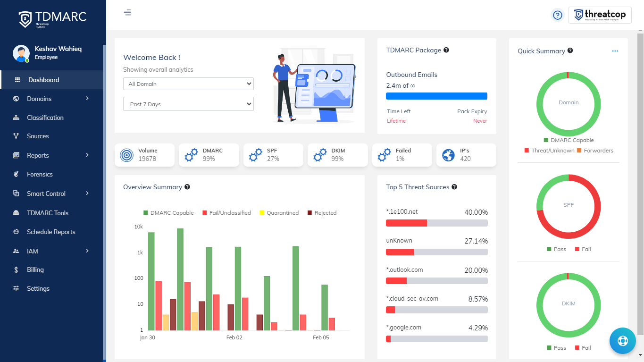Click the Overview Summary help icon
644x362 pixels.
[187, 187]
